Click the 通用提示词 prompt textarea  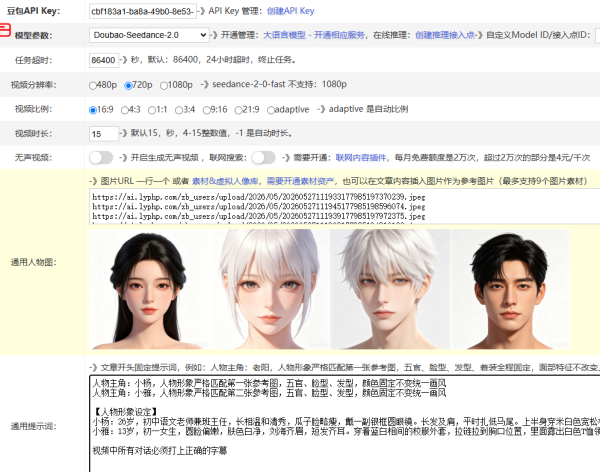[x=344, y=424]
